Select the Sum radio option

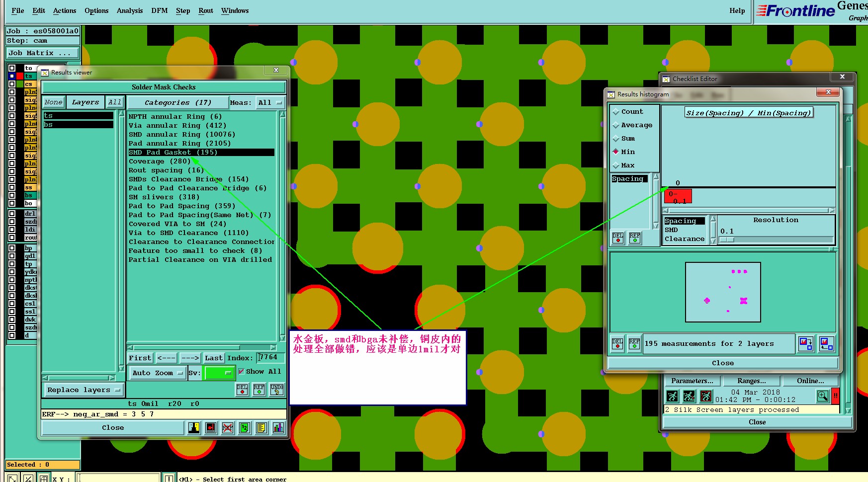click(616, 139)
